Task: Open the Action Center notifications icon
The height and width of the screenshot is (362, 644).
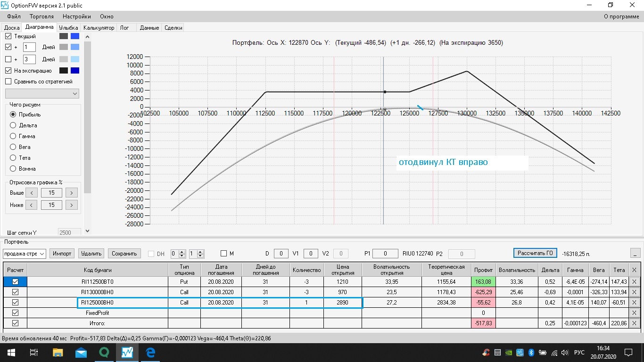Action: pyautogui.click(x=628, y=353)
